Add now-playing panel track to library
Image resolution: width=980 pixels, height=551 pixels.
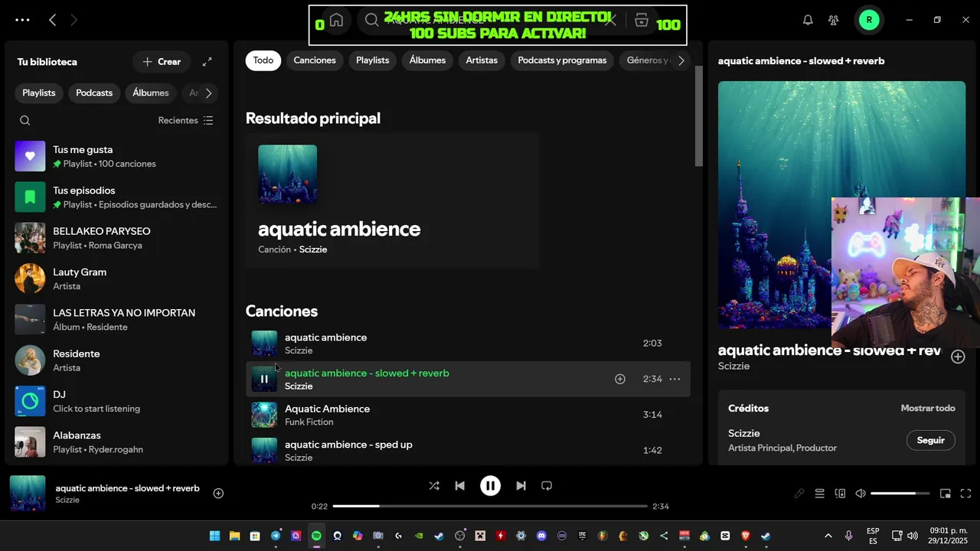pos(958,357)
